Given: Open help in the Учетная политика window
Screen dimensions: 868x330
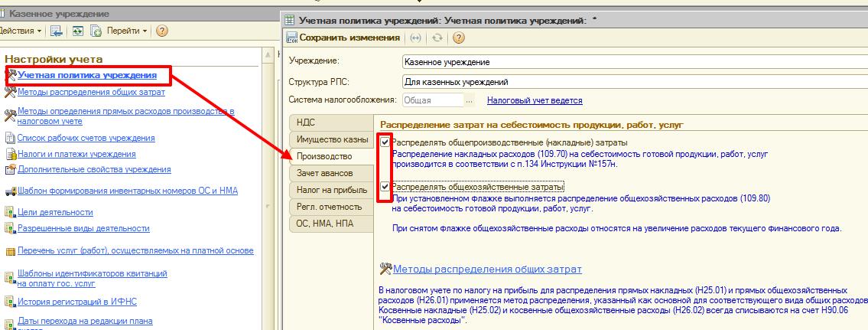Looking at the screenshot, I should [x=458, y=38].
